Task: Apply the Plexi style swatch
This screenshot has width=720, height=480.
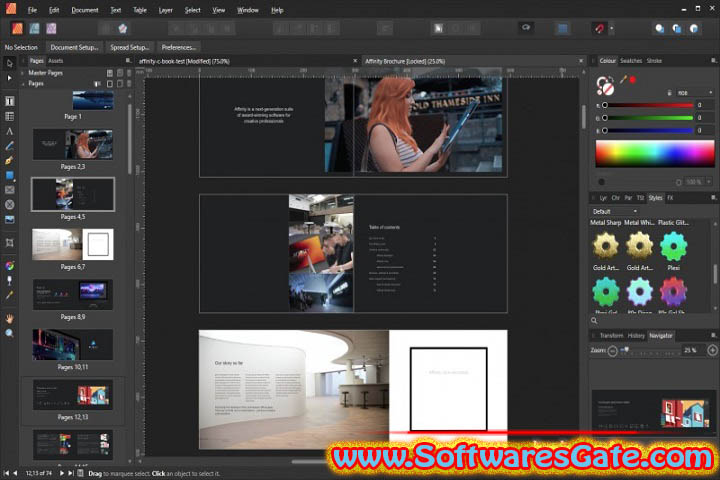Action: [673, 246]
